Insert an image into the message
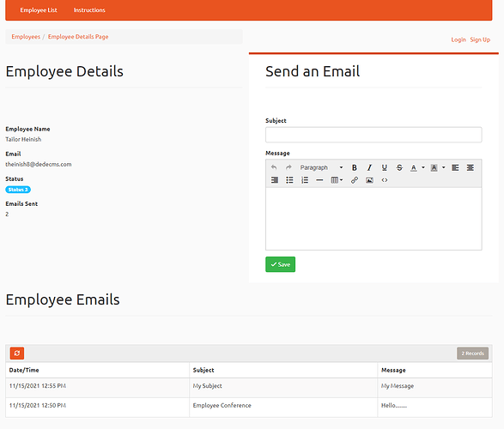 coord(369,180)
